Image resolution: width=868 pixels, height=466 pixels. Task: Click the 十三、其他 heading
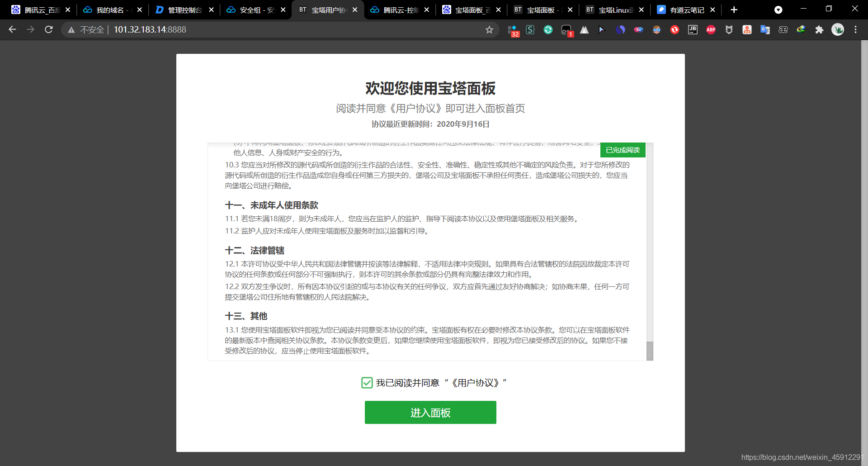tap(246, 316)
